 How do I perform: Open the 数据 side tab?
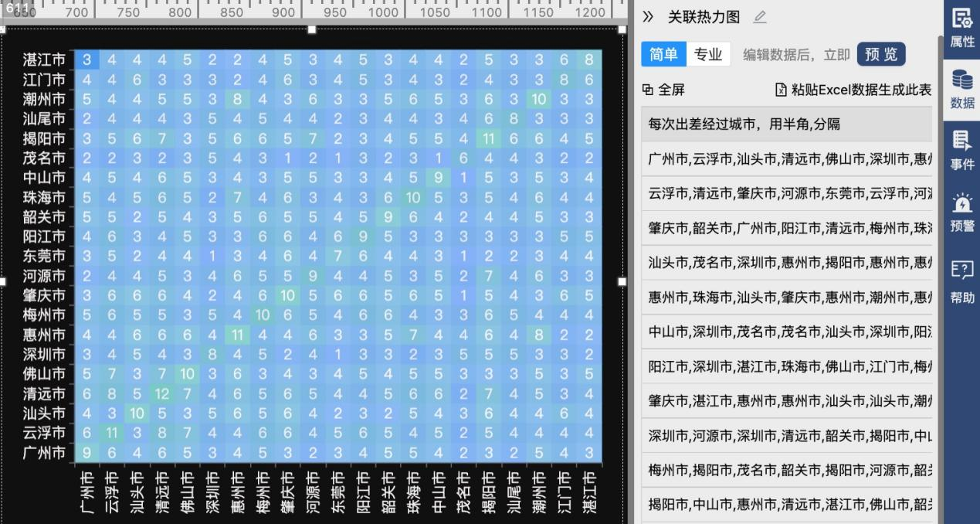[962, 90]
